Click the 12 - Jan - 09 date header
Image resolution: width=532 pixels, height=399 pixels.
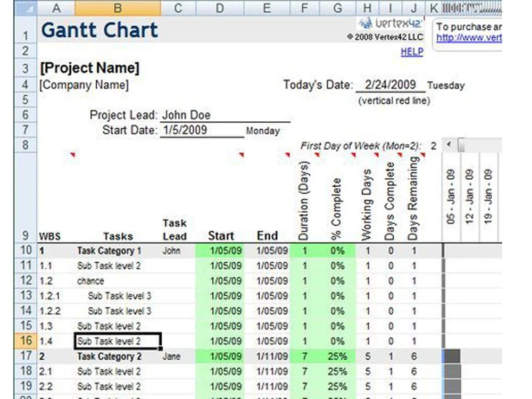[470, 196]
